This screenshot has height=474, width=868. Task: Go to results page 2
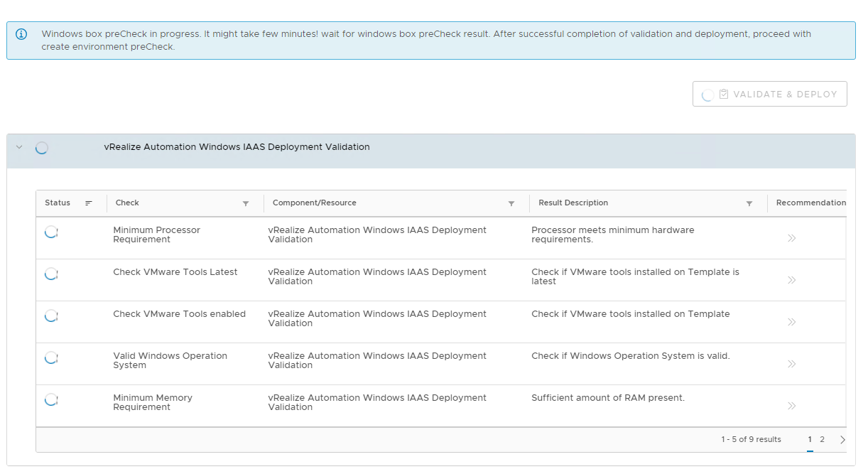coord(822,439)
